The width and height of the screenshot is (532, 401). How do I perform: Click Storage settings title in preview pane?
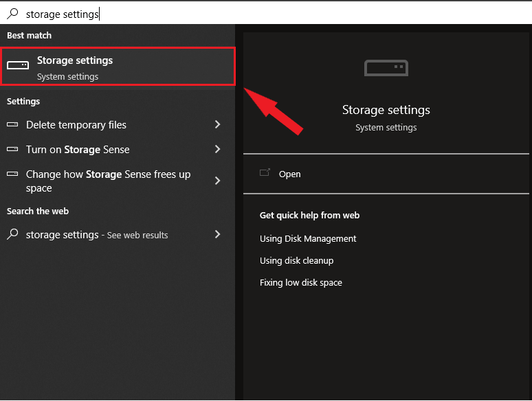coord(386,110)
